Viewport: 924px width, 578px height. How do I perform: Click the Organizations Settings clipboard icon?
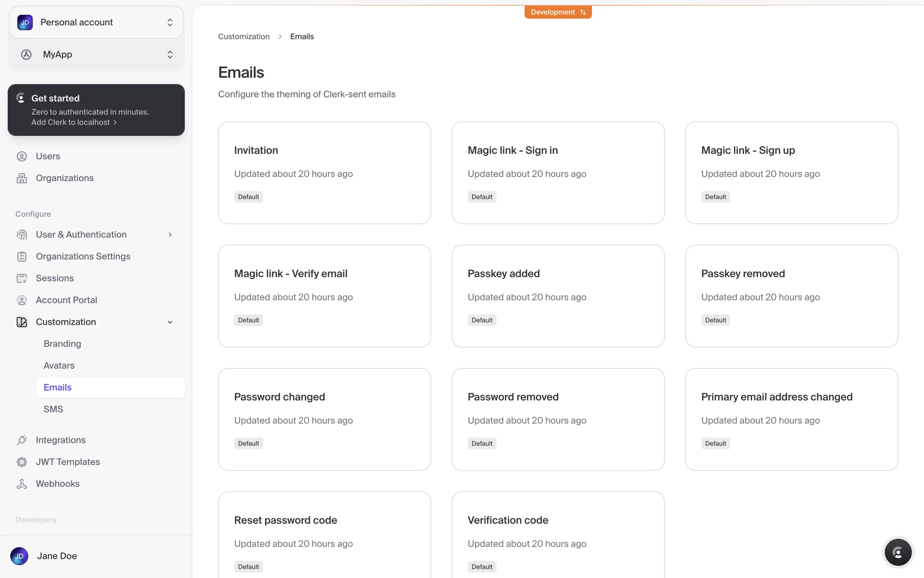(22, 256)
